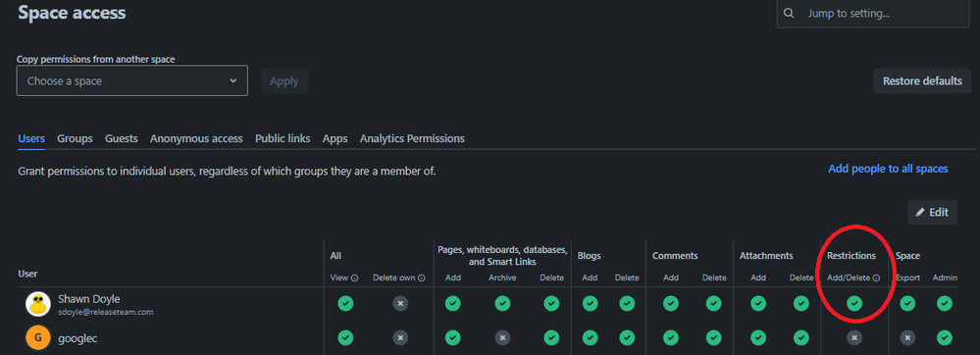The image size is (980, 355).
Task: Open the Choose a space dropdown
Action: 131,80
